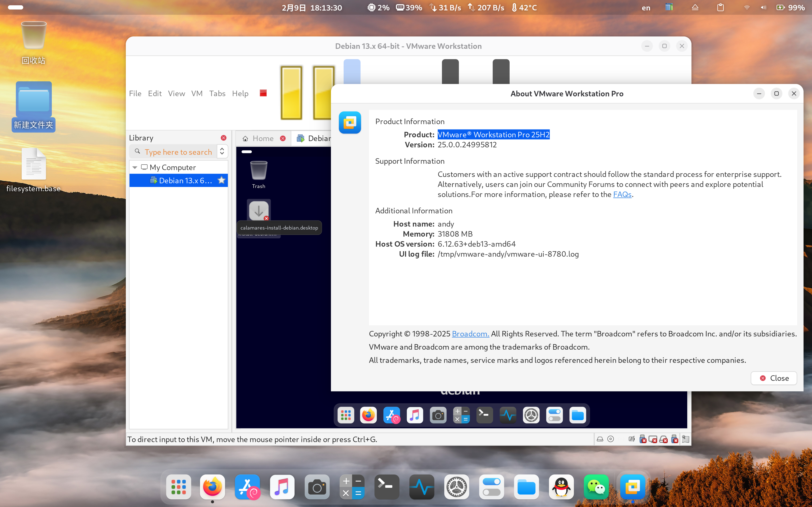Close the Home tab
Viewport: 812px width, 507px height.
pos(283,139)
